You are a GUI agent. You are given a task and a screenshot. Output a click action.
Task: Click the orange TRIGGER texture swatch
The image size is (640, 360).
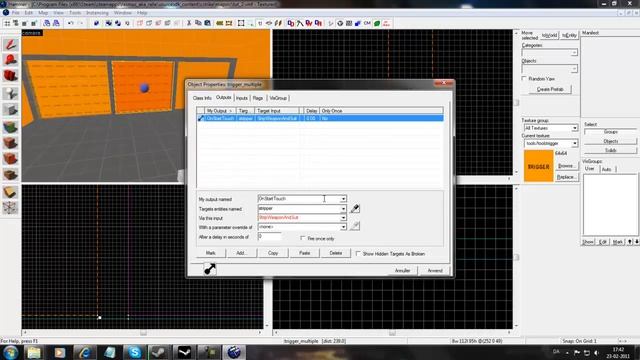[538, 166]
